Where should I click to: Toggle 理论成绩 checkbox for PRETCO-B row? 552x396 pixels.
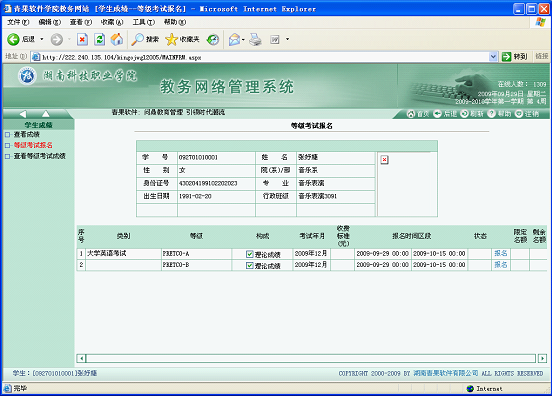coord(250,265)
